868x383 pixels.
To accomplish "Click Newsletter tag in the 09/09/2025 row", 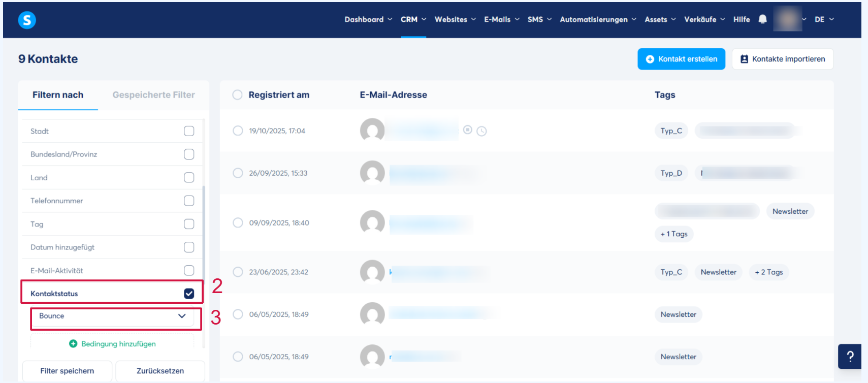I will 790,211.
